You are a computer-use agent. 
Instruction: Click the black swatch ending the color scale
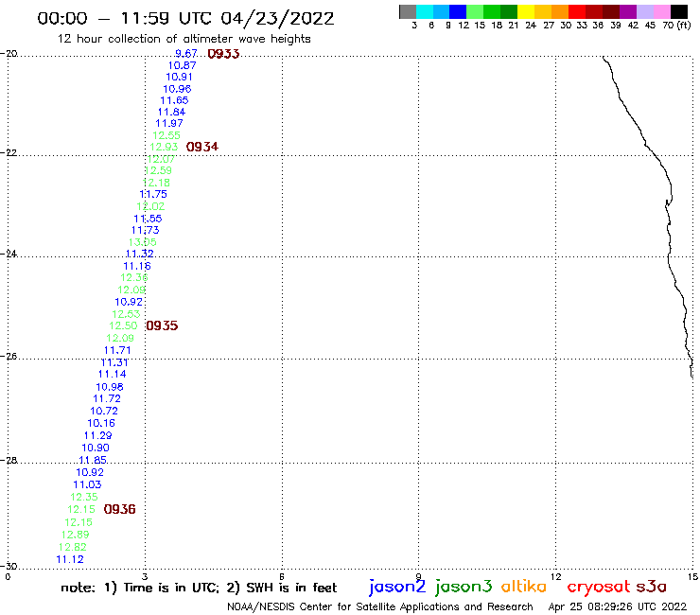click(679, 11)
